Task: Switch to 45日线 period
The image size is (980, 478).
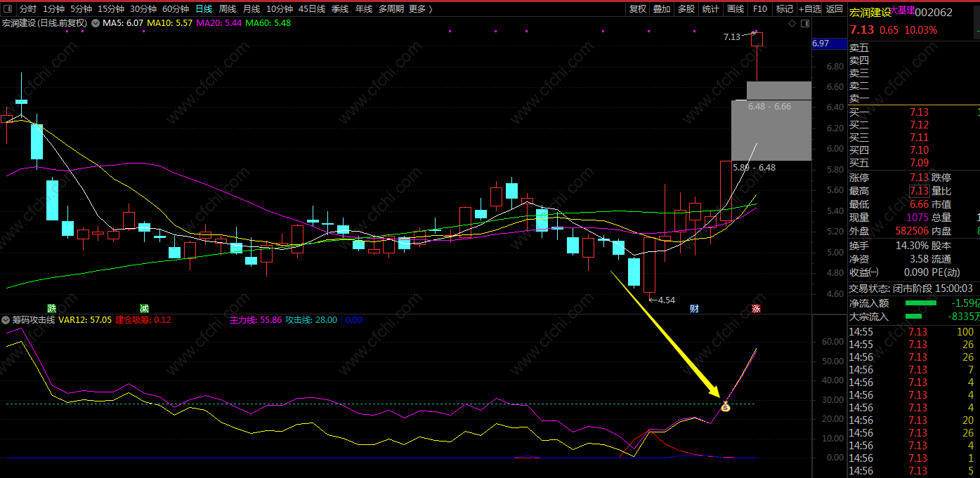Action: coord(312,9)
